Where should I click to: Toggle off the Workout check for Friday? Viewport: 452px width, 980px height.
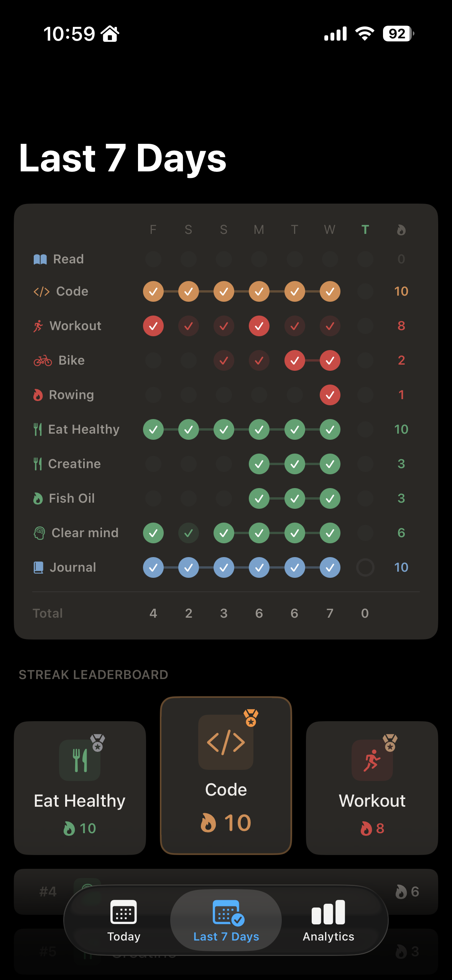pyautogui.click(x=153, y=326)
